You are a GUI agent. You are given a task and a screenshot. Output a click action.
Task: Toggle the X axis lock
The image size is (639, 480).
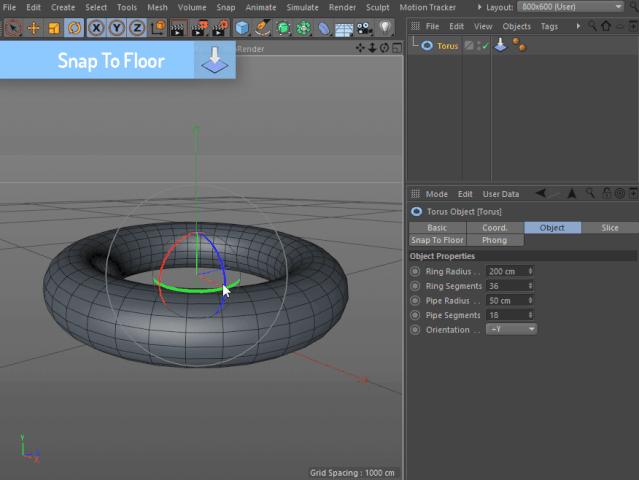click(x=98, y=28)
